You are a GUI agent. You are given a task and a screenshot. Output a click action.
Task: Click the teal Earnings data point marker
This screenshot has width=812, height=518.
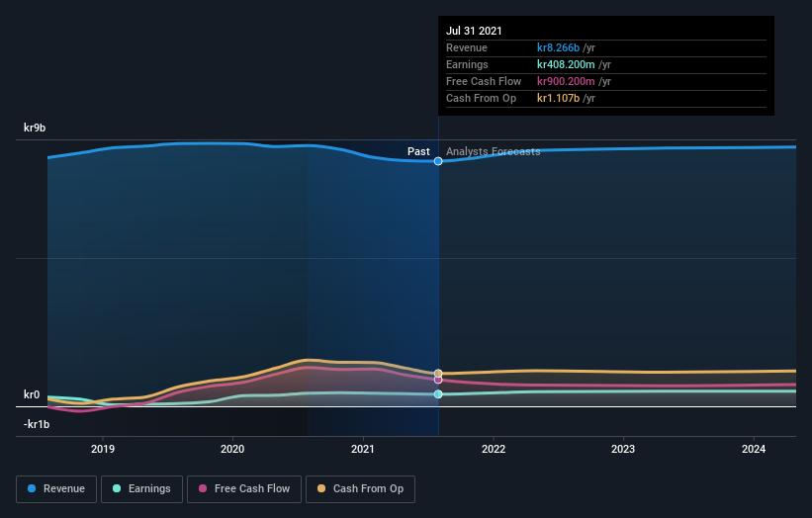point(438,394)
